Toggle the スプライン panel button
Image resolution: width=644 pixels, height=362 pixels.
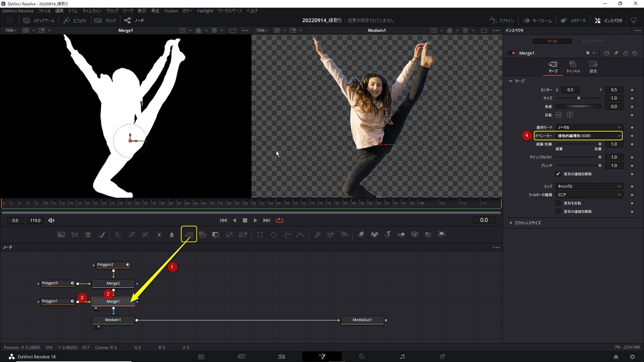[502, 20]
